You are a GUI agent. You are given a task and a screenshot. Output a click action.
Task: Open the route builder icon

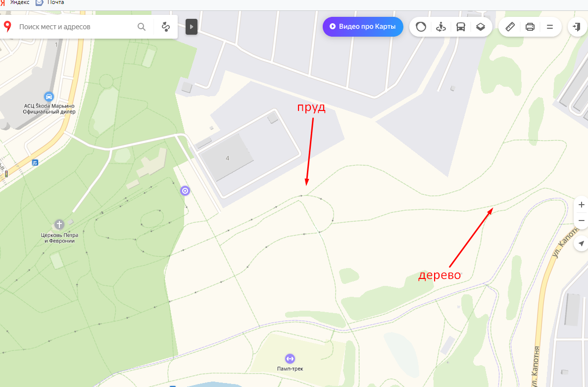(166, 27)
